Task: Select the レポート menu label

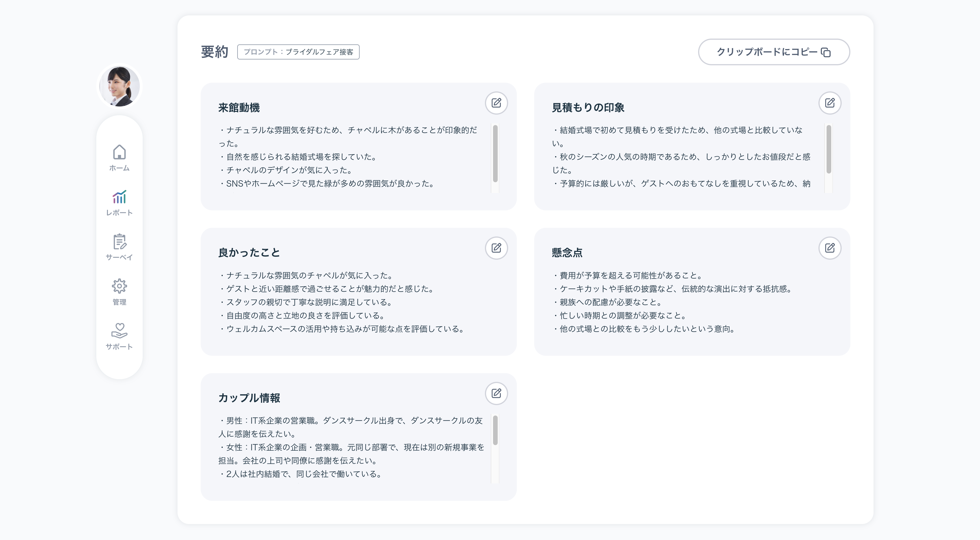Action: (119, 213)
